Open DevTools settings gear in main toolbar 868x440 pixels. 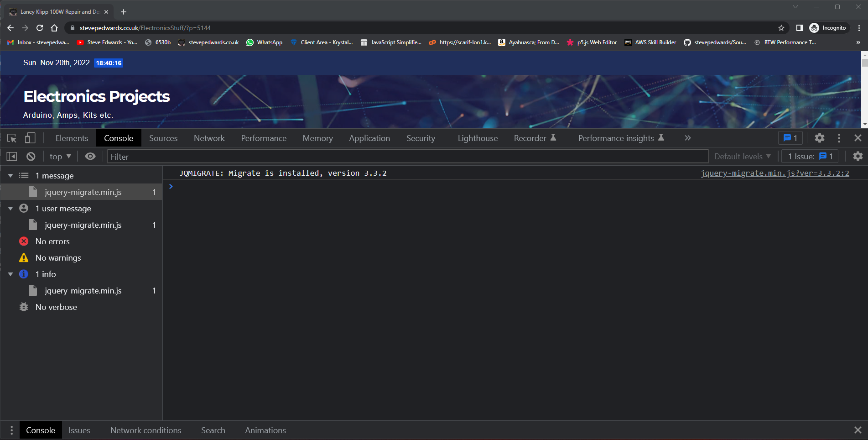pos(820,138)
